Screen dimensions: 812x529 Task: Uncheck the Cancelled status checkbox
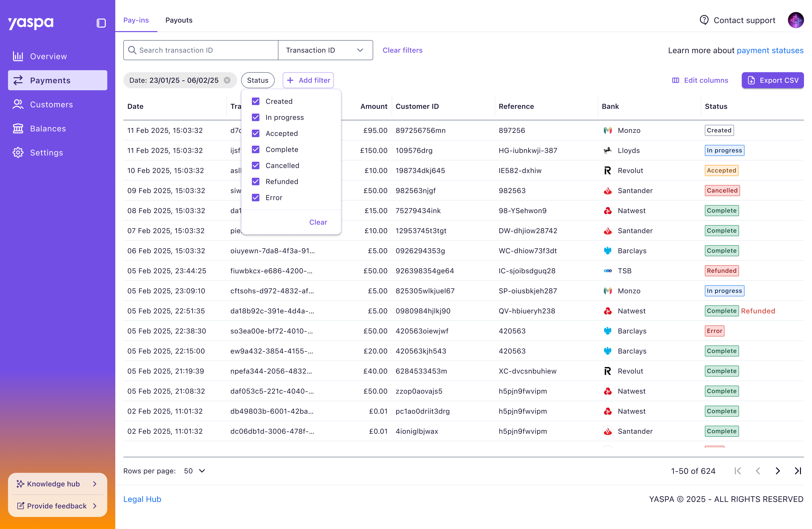256,165
